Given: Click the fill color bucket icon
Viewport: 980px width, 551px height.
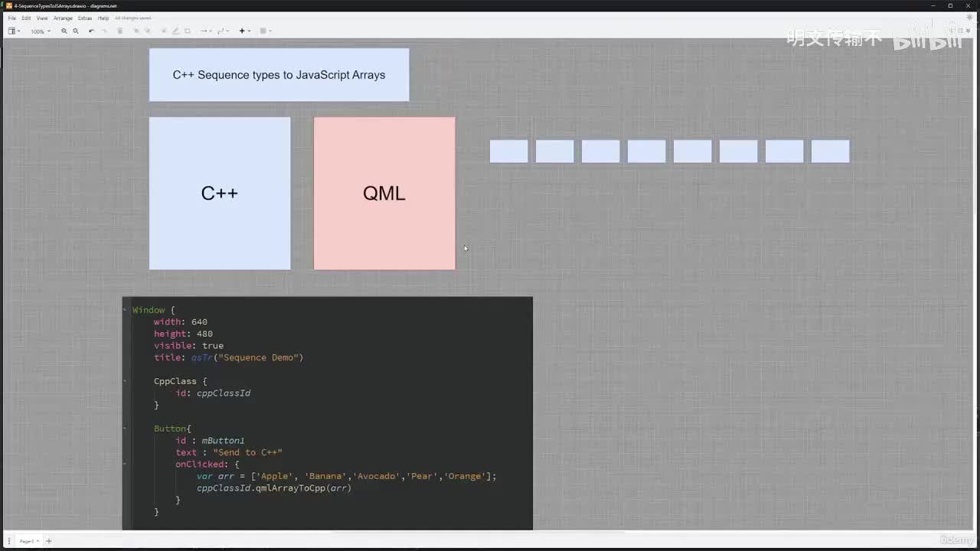Looking at the screenshot, I should (164, 31).
